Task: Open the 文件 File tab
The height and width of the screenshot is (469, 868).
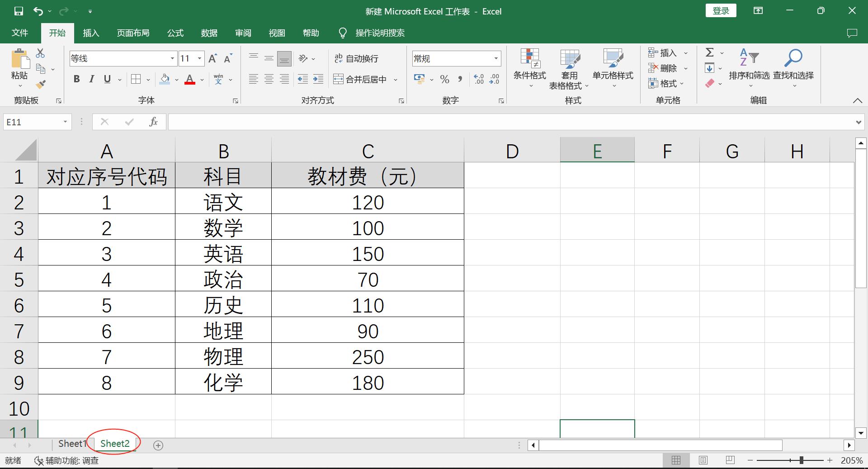Action: [19, 33]
